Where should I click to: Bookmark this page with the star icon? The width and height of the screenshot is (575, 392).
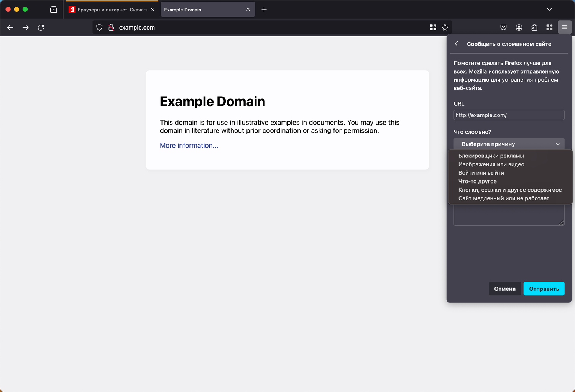click(x=445, y=27)
